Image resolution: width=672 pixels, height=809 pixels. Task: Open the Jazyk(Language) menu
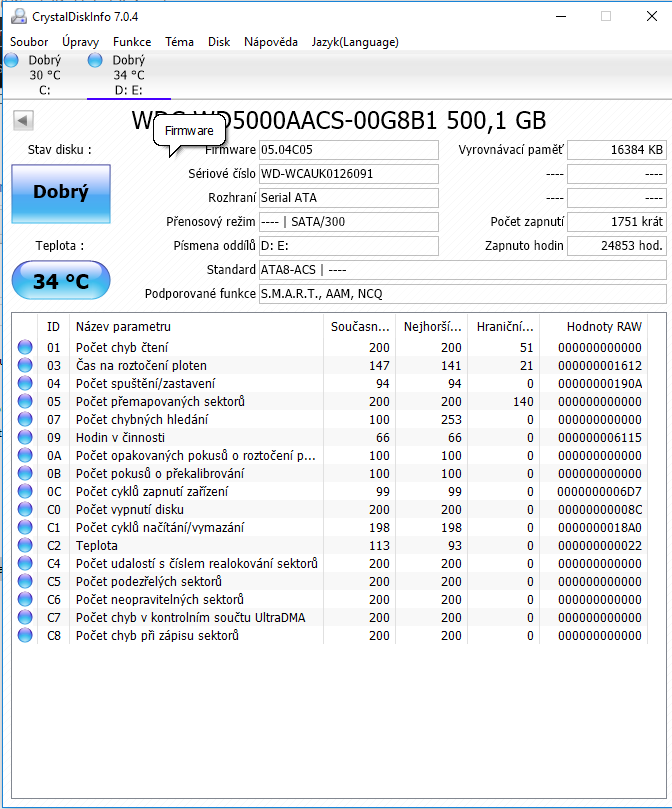click(x=355, y=42)
